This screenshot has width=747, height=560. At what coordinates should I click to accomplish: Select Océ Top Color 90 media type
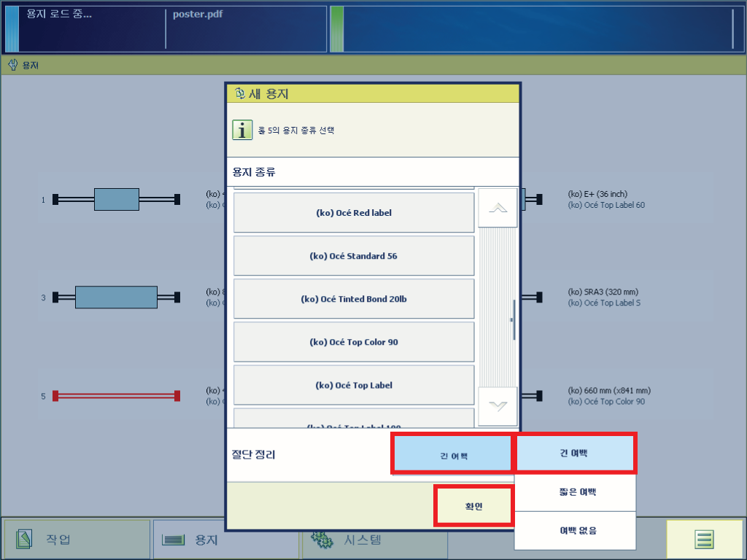tap(354, 342)
